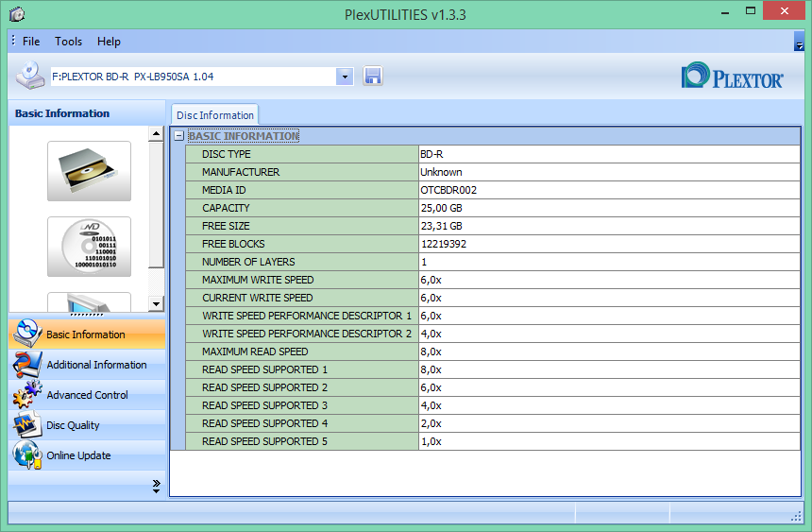This screenshot has height=532, width=812.
Task: Minimize the PlexUTILITIES window
Action: [724, 11]
